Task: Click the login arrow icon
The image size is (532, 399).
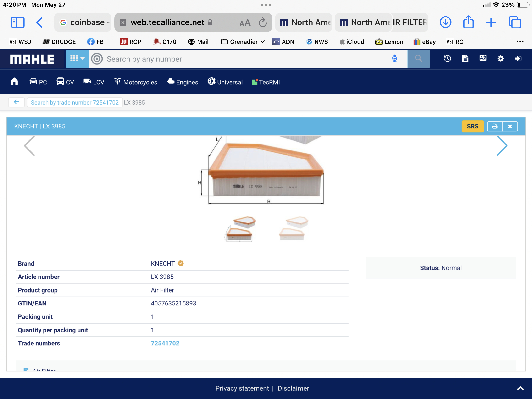Action: (518, 59)
